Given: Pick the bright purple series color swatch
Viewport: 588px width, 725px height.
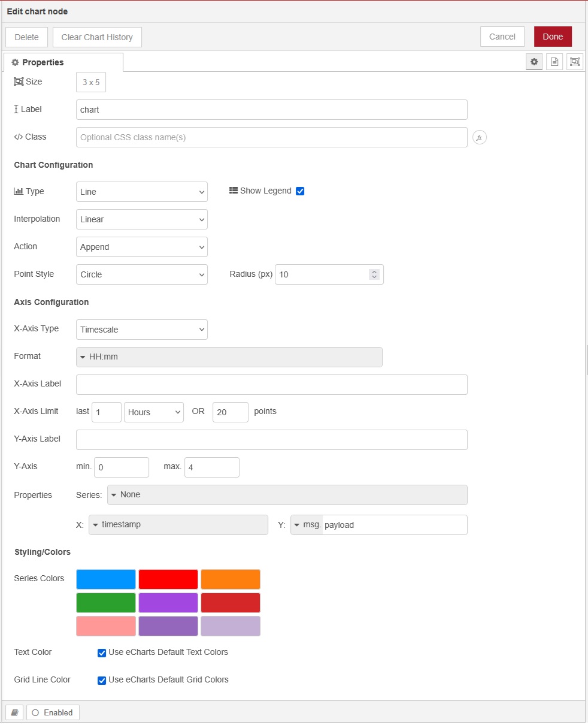Looking at the screenshot, I should coord(168,603).
